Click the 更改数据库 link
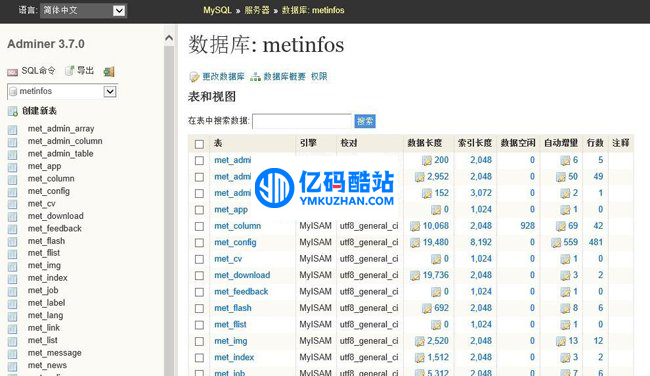 coord(223,76)
